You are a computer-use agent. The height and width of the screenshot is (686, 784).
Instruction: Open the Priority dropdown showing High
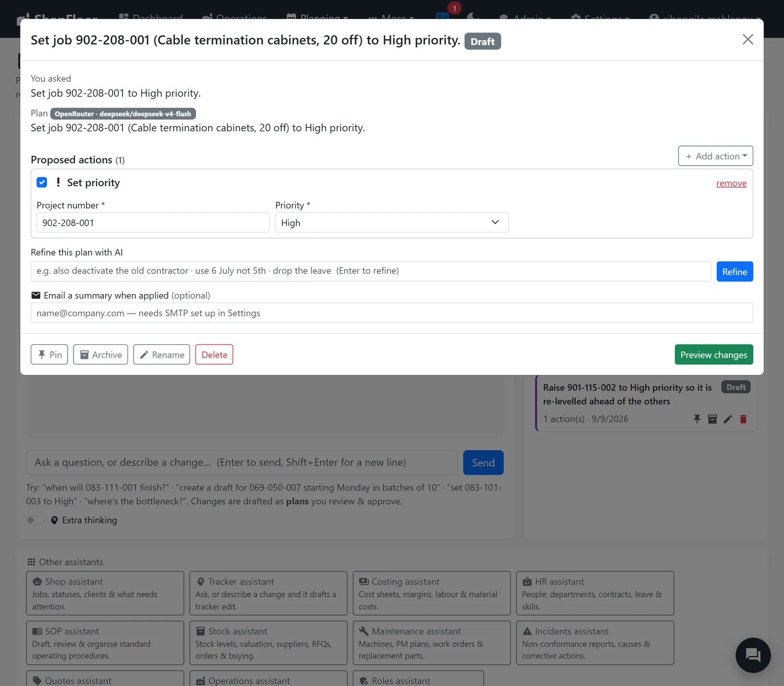pos(392,222)
